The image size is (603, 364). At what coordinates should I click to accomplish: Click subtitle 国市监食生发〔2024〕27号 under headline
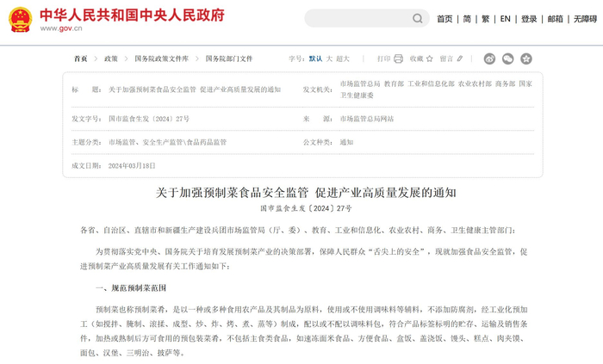pyautogui.click(x=306, y=208)
